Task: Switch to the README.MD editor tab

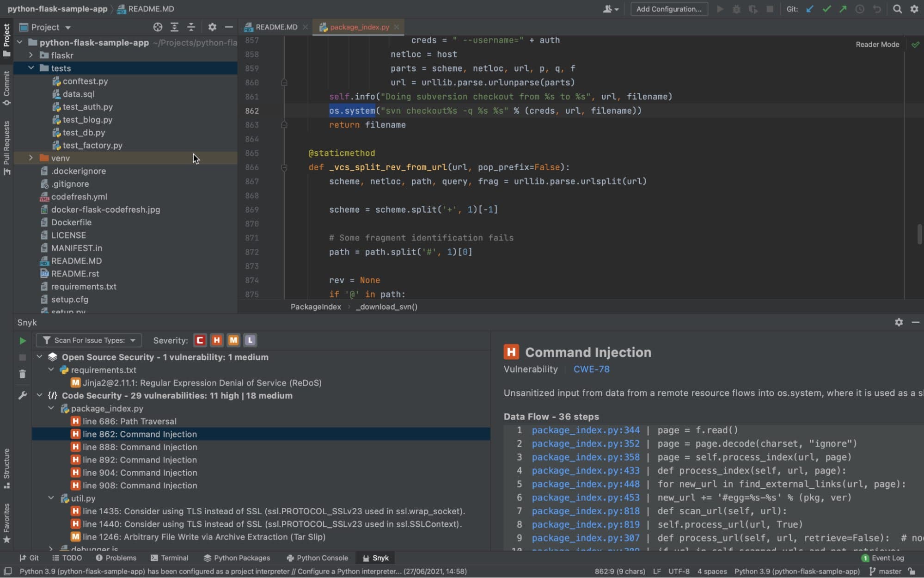Action: coord(276,27)
